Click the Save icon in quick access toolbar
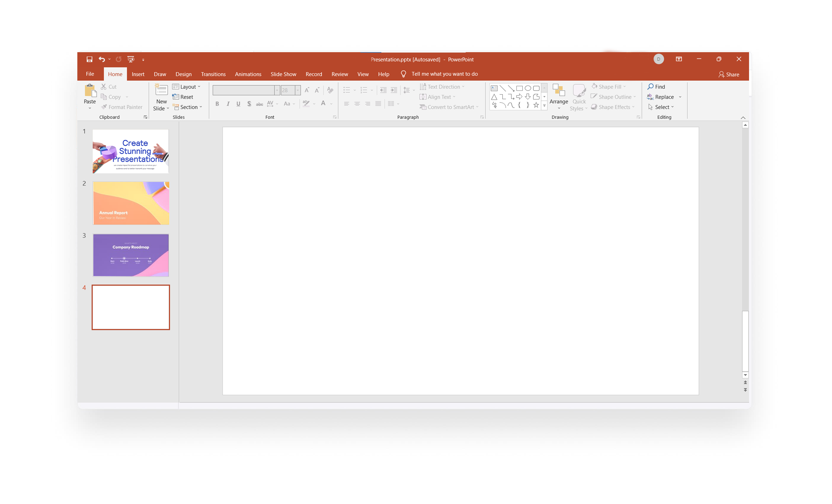Image resolution: width=832 pixels, height=504 pixels. click(x=89, y=60)
